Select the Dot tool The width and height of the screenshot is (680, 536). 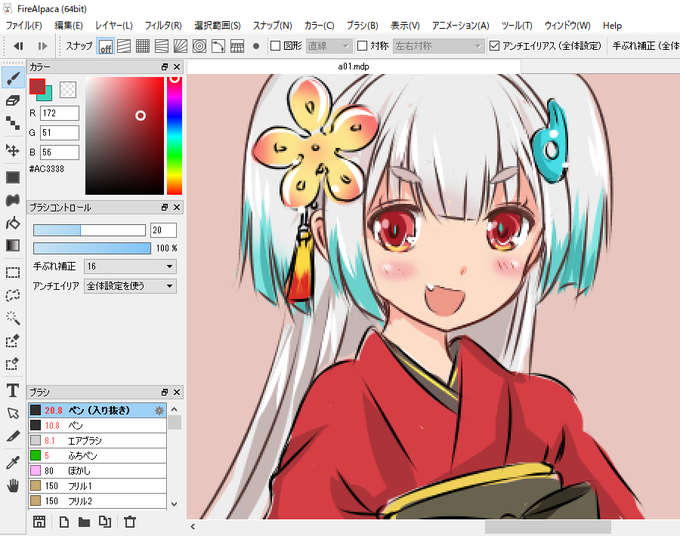[13, 123]
